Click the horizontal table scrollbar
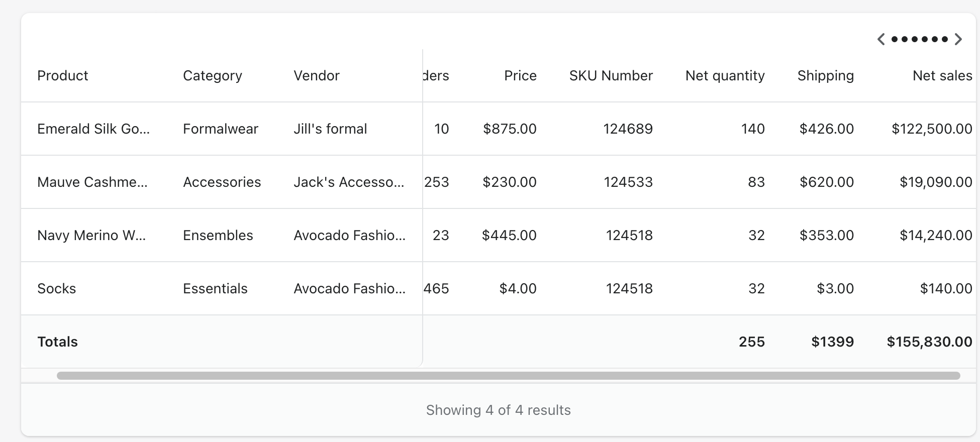980x442 pixels. (508, 376)
